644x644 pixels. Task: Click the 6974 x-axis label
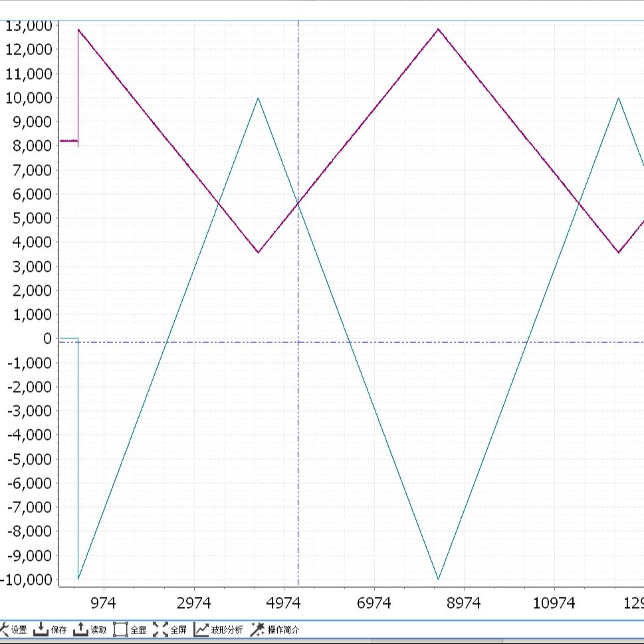click(x=374, y=603)
